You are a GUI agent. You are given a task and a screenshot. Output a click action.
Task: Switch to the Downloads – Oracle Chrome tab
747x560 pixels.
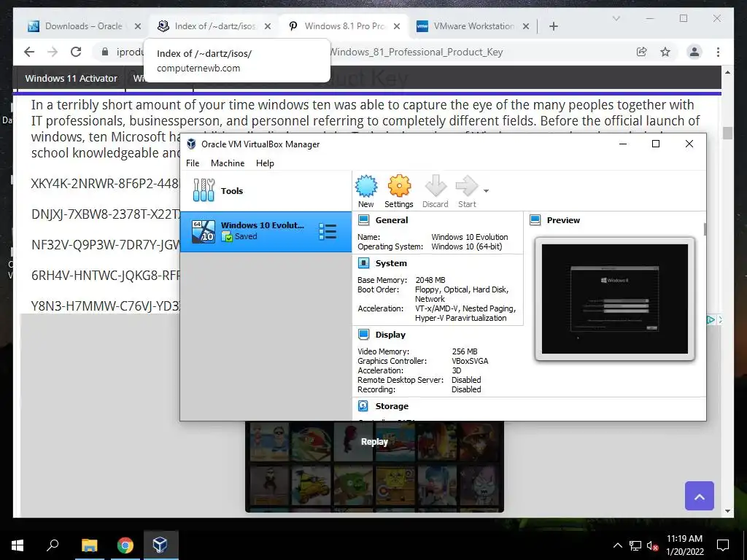[x=83, y=26]
